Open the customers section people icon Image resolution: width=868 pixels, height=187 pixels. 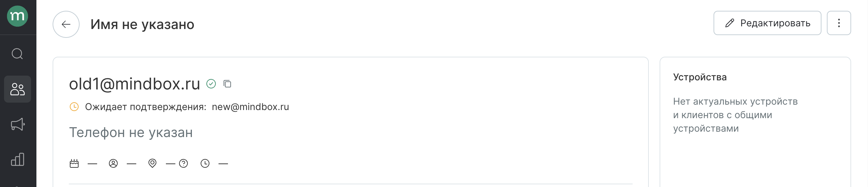pos(18,89)
